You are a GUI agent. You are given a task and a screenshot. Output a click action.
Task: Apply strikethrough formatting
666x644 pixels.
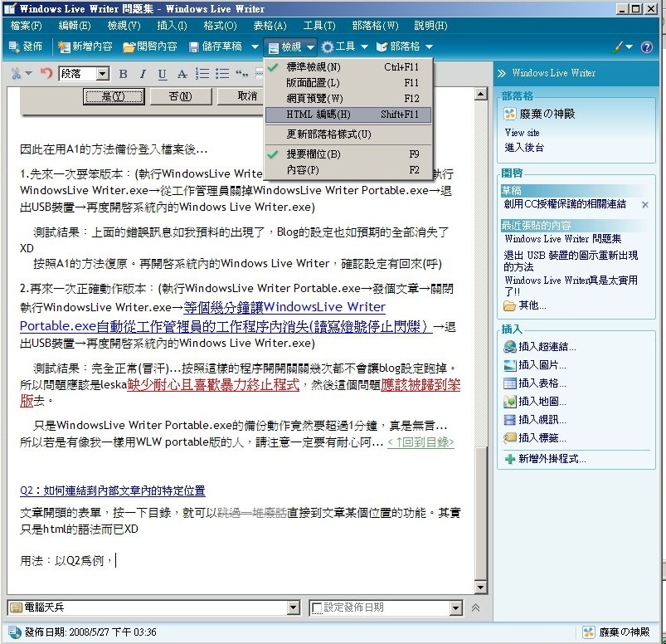182,74
